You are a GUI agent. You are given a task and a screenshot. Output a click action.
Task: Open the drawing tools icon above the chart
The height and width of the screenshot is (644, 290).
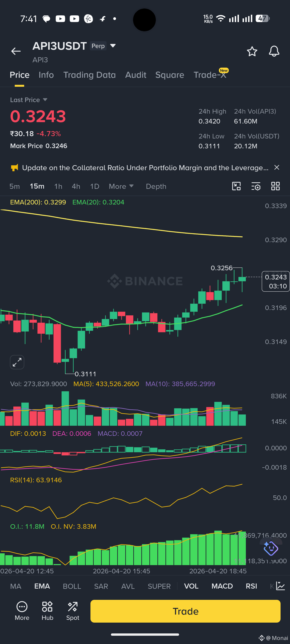point(236,186)
